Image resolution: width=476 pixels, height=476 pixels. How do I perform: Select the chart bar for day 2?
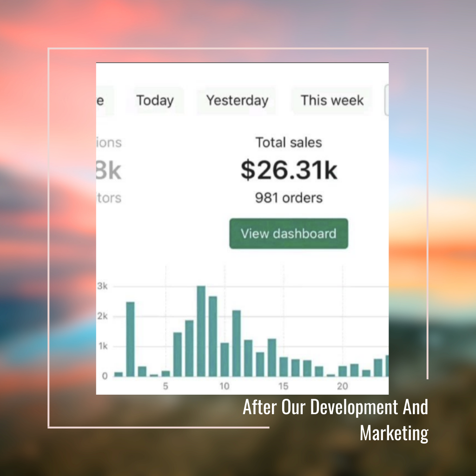[131, 339]
